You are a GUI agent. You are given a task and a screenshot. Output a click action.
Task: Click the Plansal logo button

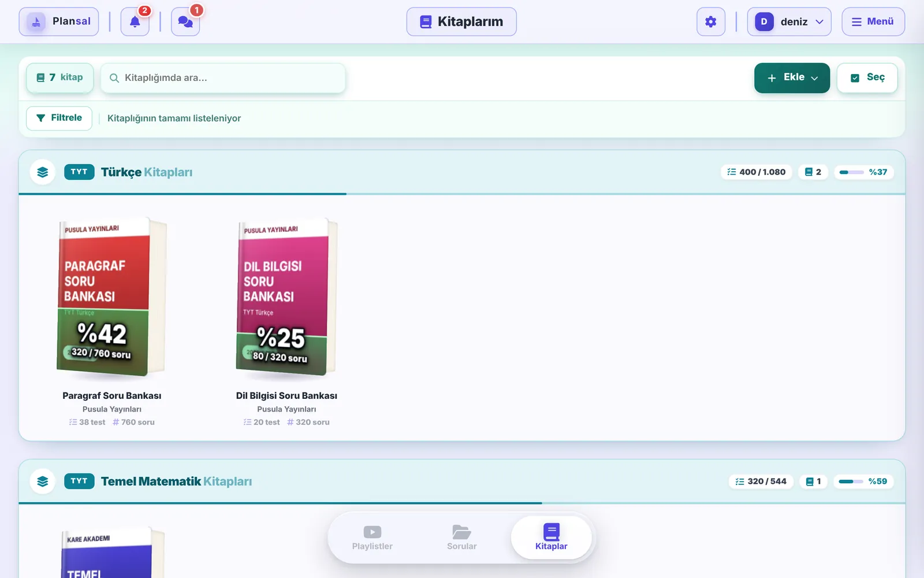pos(59,22)
